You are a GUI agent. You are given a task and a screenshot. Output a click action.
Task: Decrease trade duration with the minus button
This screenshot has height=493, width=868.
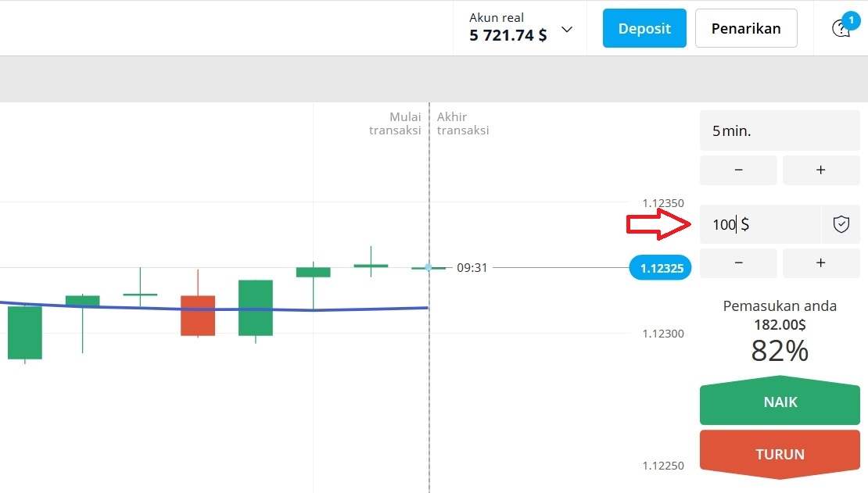(x=738, y=170)
